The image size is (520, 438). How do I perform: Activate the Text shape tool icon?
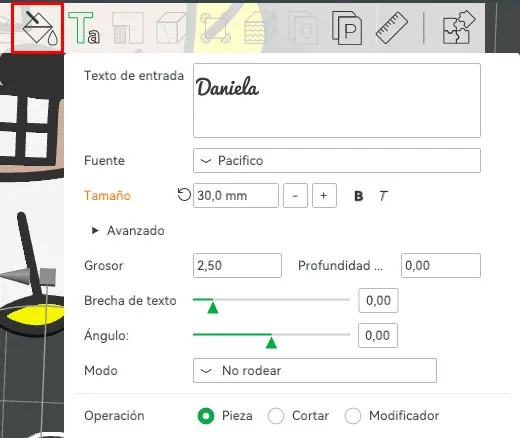click(x=84, y=29)
